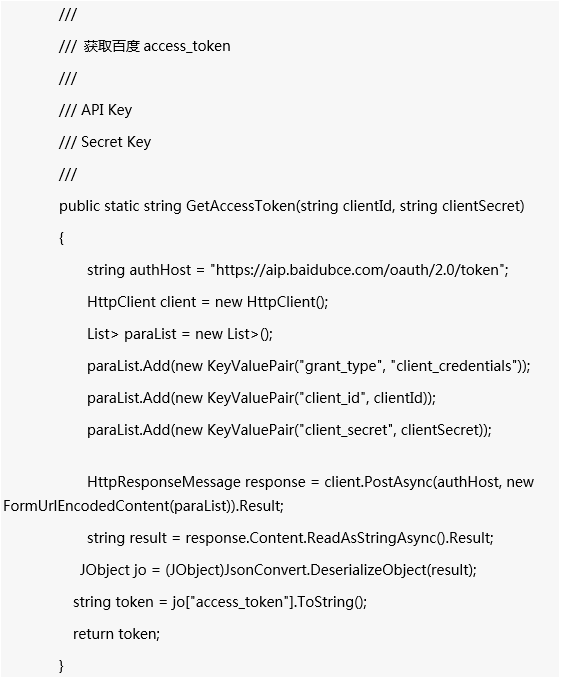
Task: Click the API Key comment line
Action: click(95, 110)
